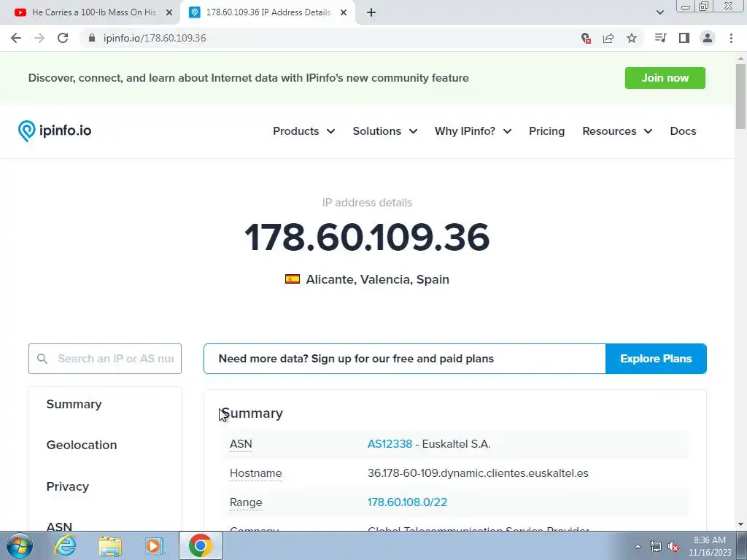Click the Explore Plans button
The height and width of the screenshot is (560, 747).
click(x=656, y=359)
